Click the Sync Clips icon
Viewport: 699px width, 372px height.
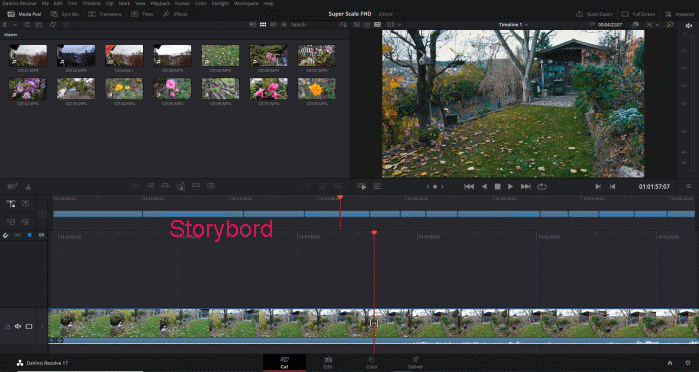point(53,25)
